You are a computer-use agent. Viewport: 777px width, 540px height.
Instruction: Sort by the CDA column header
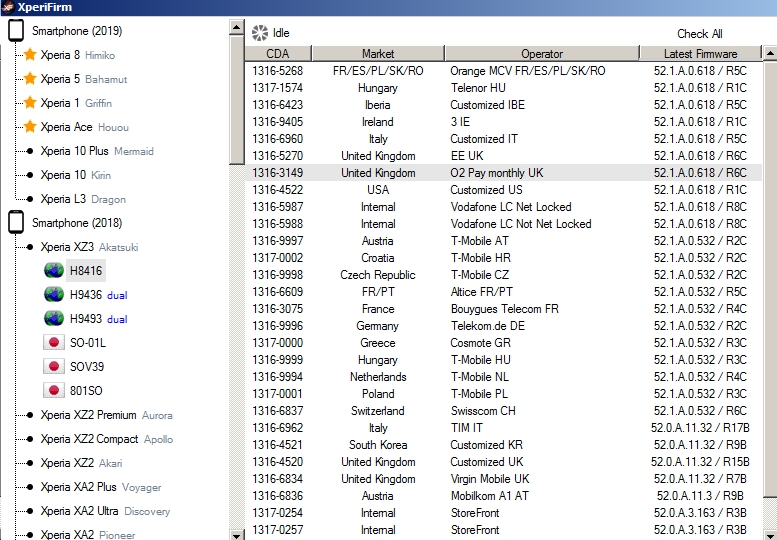[x=278, y=54]
